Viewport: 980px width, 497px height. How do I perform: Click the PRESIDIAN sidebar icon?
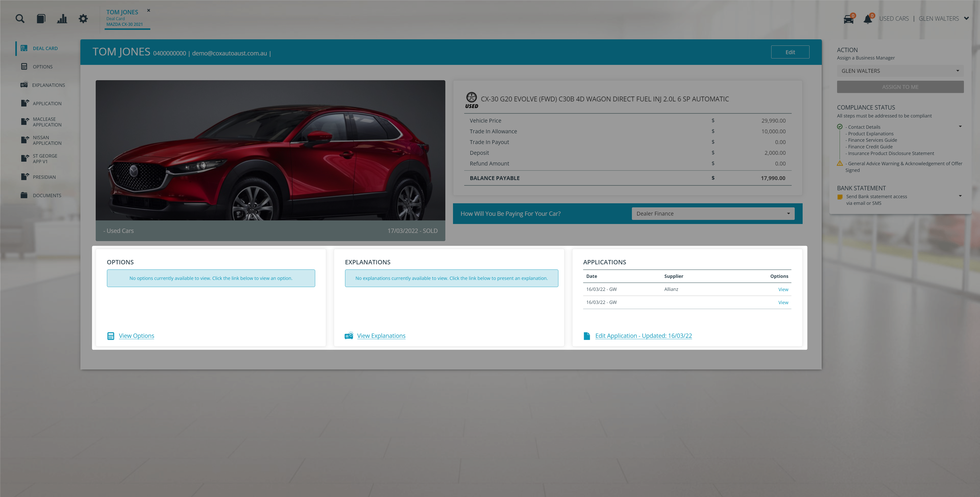pos(25,176)
